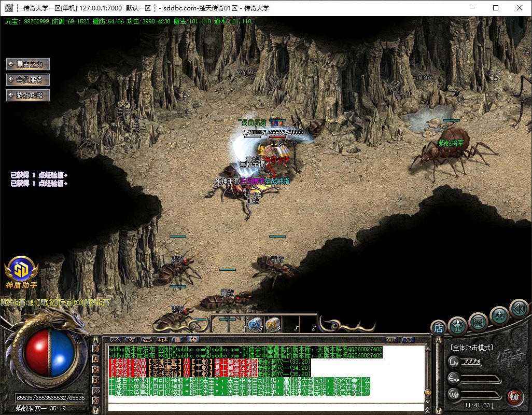Open the character equipment round icon

click(x=458, y=325)
